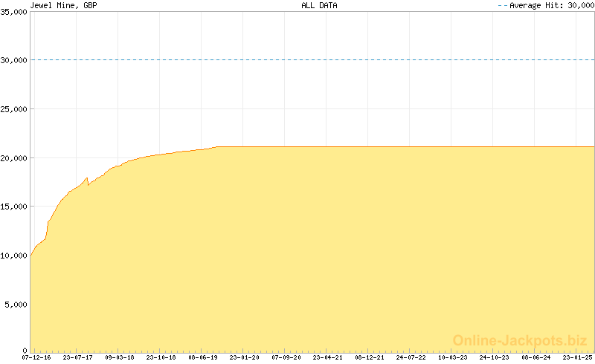The image size is (595, 364).
Task: Click the 23-01-20 date label
Action: pyautogui.click(x=245, y=357)
